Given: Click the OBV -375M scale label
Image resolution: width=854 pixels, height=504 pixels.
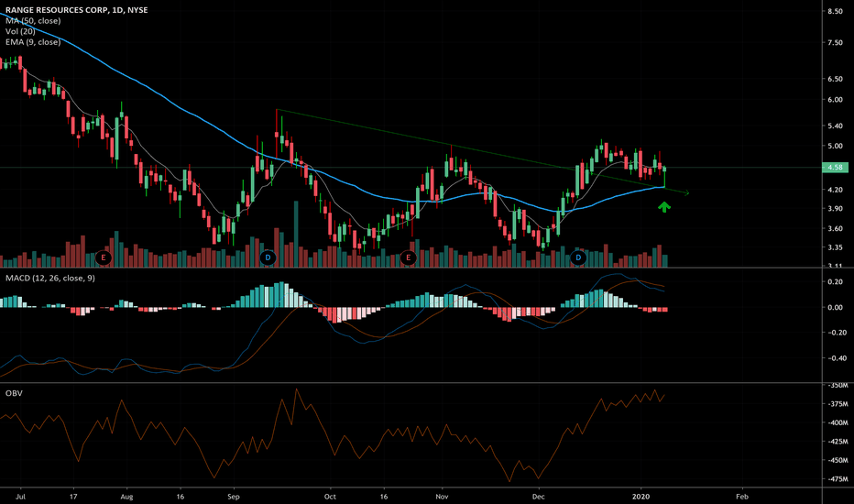Looking at the screenshot, I should 838,404.
